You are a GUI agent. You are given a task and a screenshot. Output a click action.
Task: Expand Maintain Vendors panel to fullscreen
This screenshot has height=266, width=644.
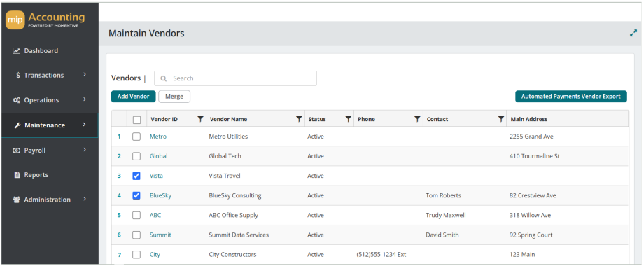click(x=633, y=34)
